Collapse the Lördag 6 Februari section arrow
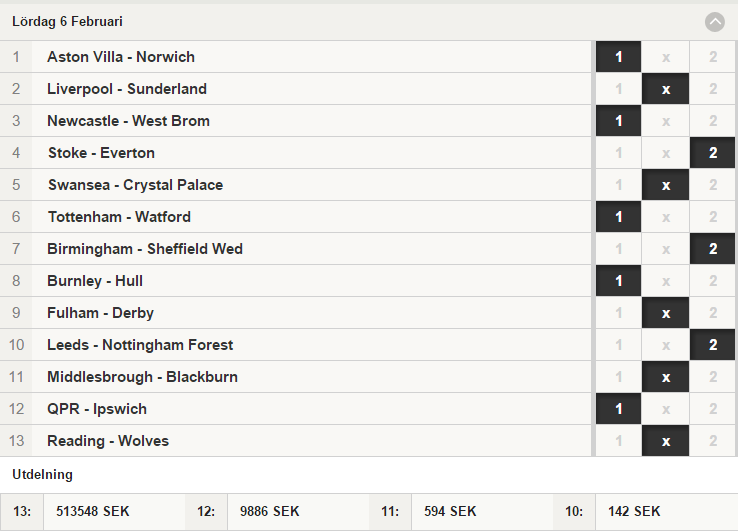739x532 pixels. [714, 22]
